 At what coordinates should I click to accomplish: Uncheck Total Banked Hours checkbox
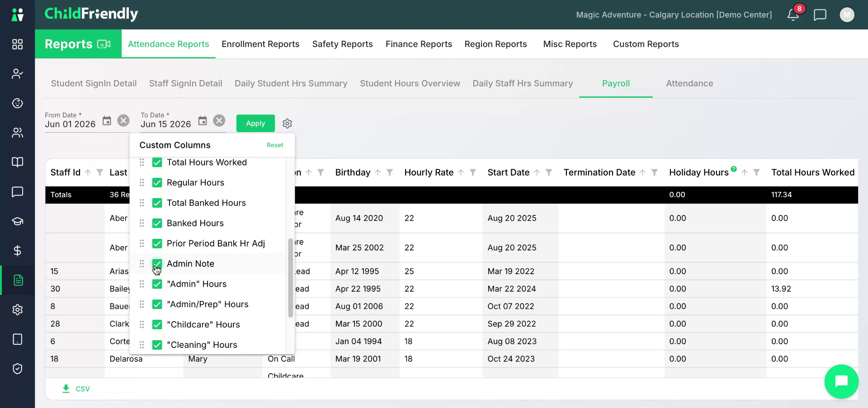(x=157, y=203)
